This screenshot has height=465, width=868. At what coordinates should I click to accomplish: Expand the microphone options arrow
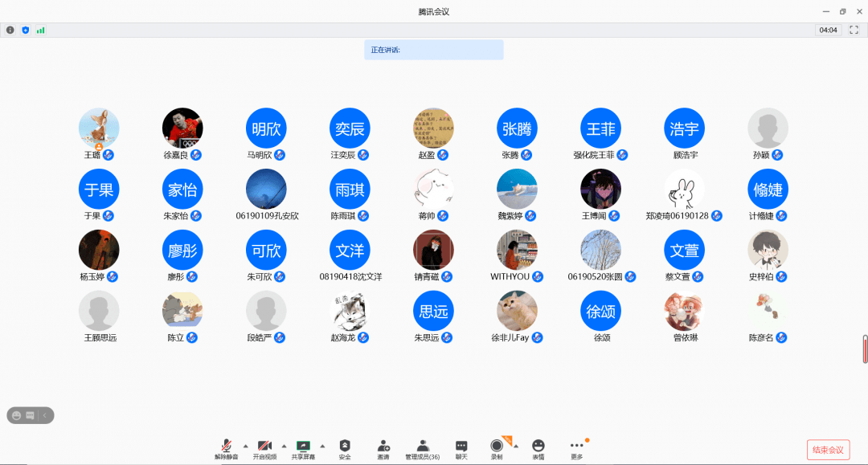(x=244, y=447)
